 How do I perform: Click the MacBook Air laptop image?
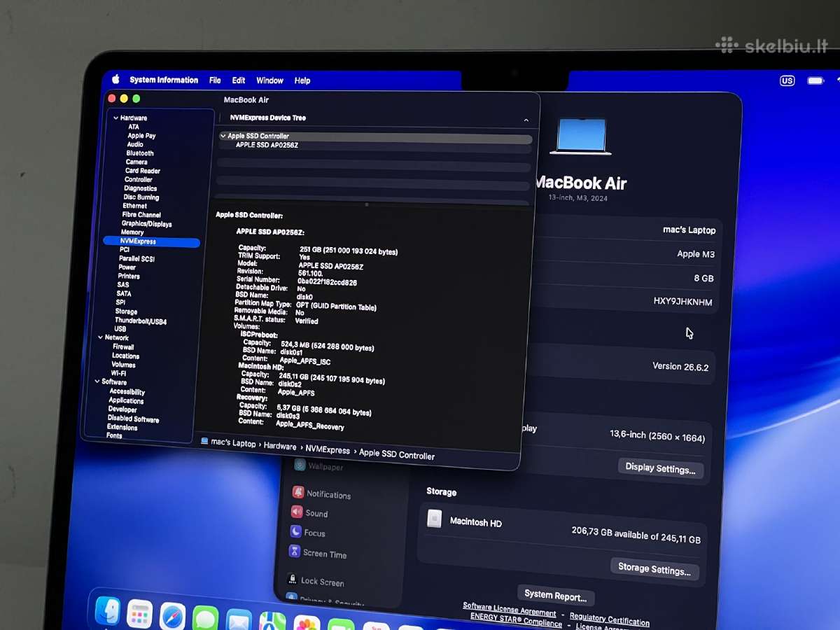pos(581,136)
